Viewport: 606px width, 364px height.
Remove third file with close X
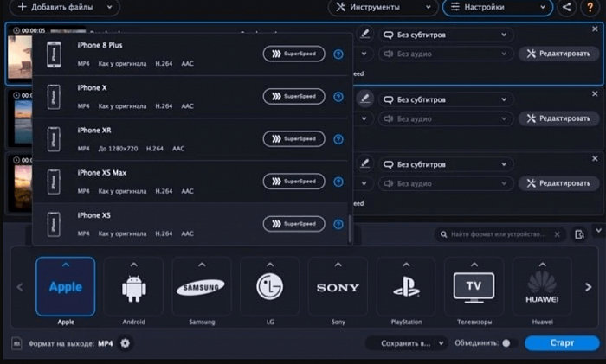pos(595,158)
